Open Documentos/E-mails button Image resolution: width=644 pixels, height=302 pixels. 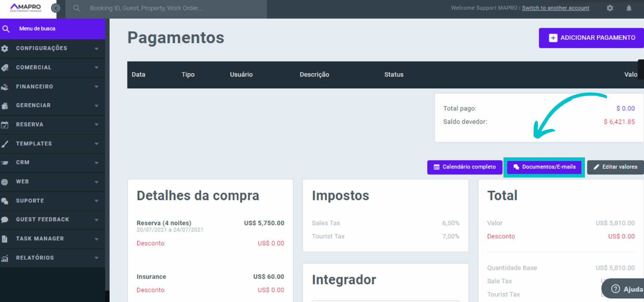click(x=544, y=167)
